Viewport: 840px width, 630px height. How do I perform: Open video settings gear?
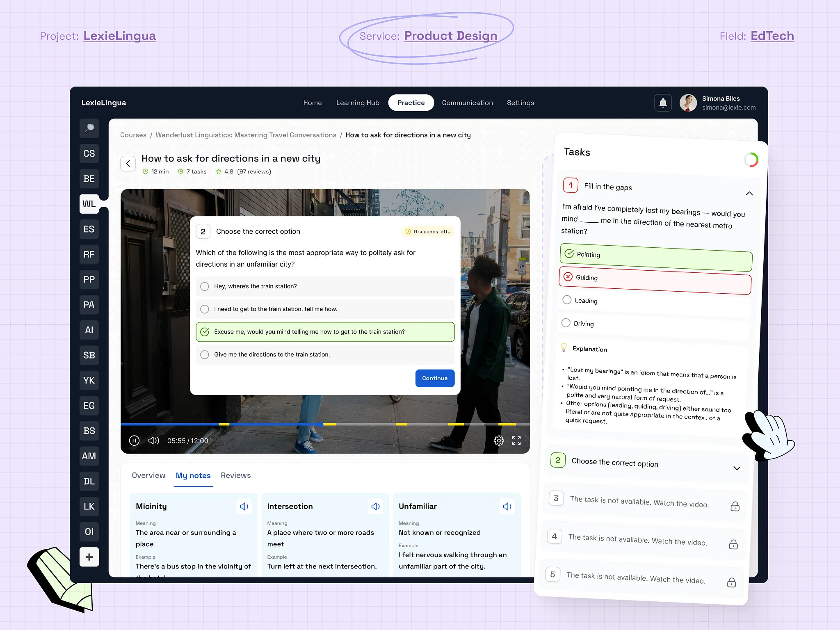pos(499,441)
